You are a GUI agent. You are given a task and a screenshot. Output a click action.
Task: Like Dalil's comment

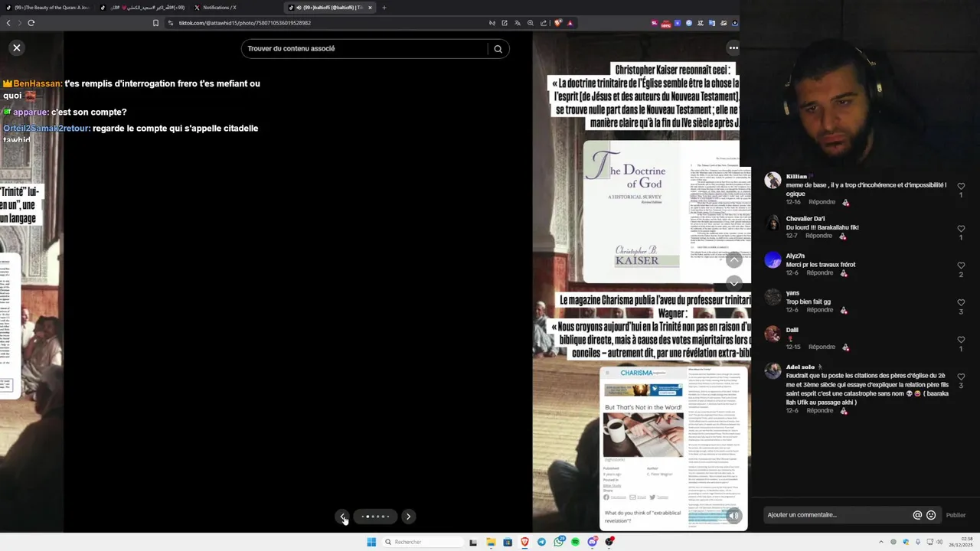point(961,339)
